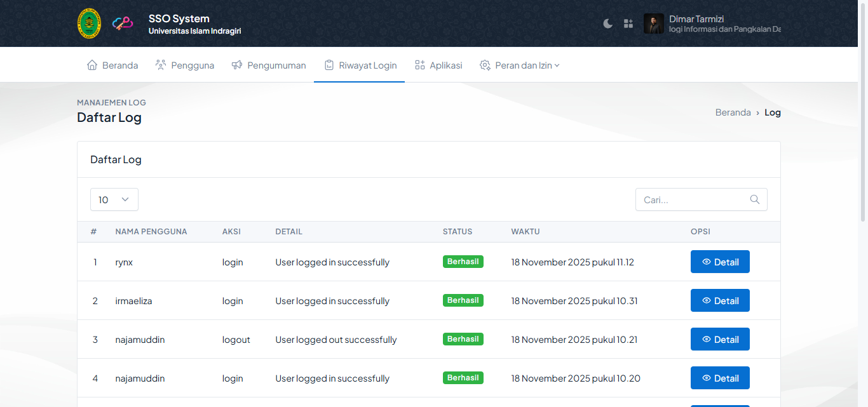Open Detail for najamuddin logout entry
868x407 pixels.
pos(720,339)
